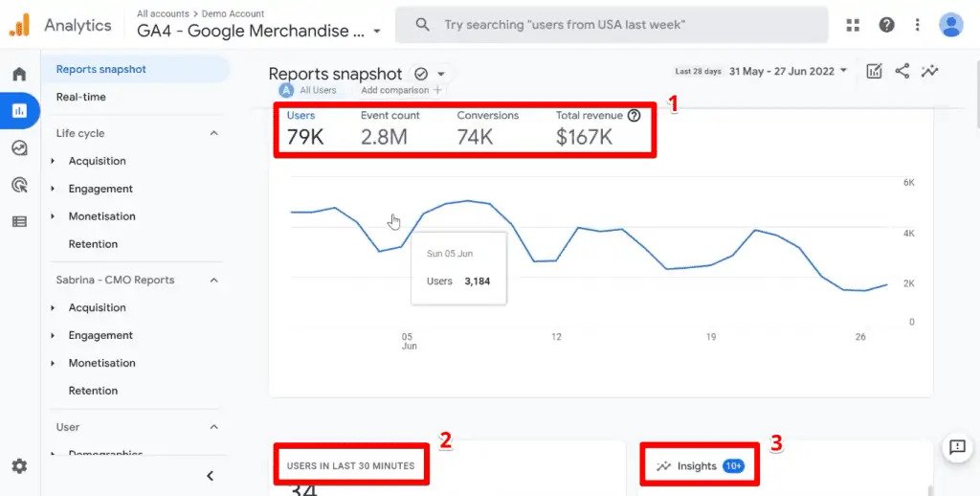Select the Users metric tab
Viewport: 980px width, 496px height.
(305, 130)
